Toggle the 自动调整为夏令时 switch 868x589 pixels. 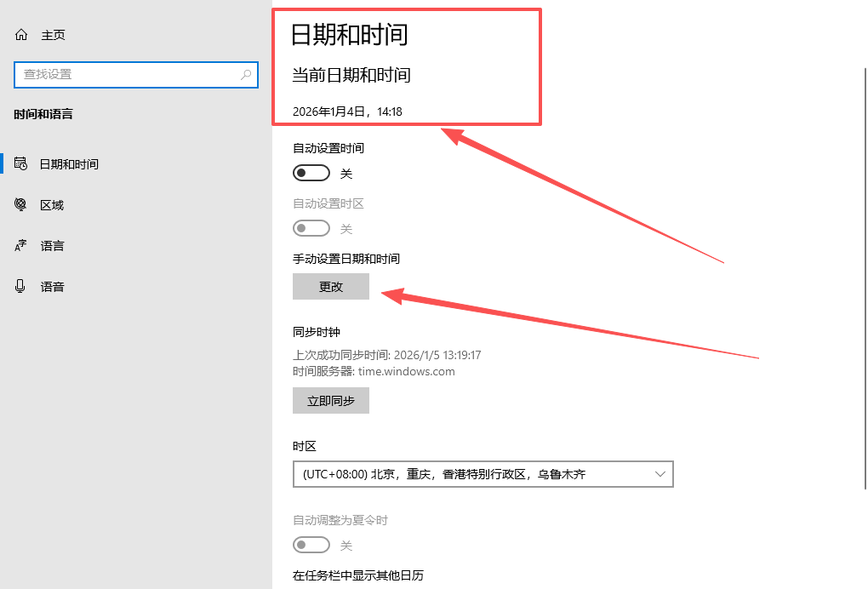point(311,545)
